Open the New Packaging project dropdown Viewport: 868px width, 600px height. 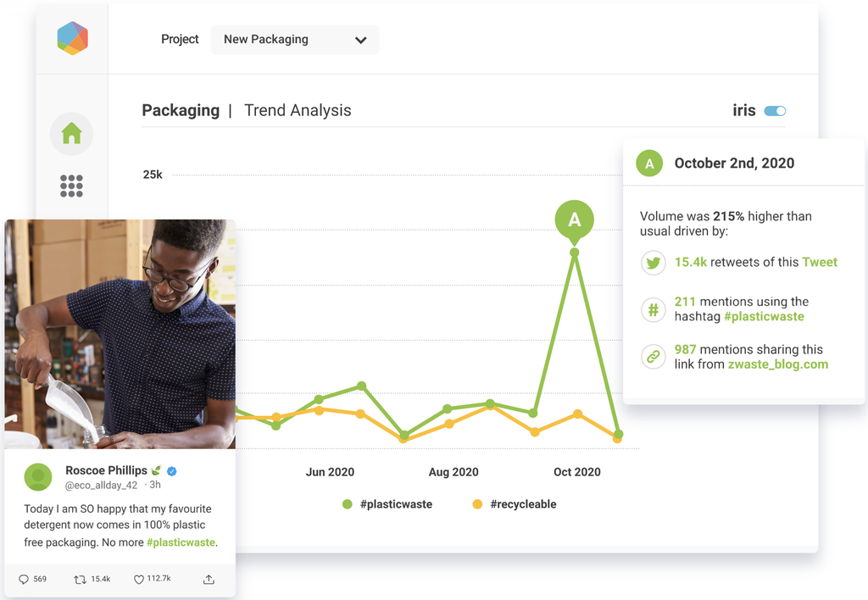294,40
